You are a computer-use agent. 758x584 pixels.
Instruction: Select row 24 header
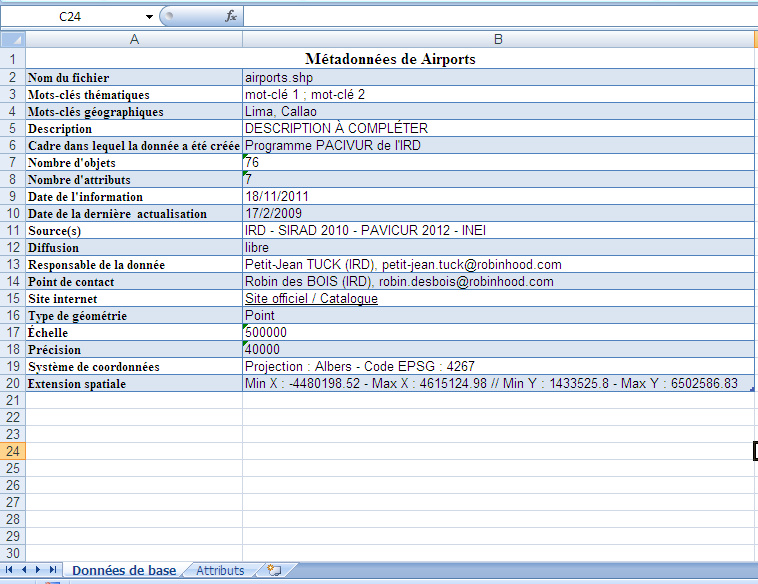[12, 451]
